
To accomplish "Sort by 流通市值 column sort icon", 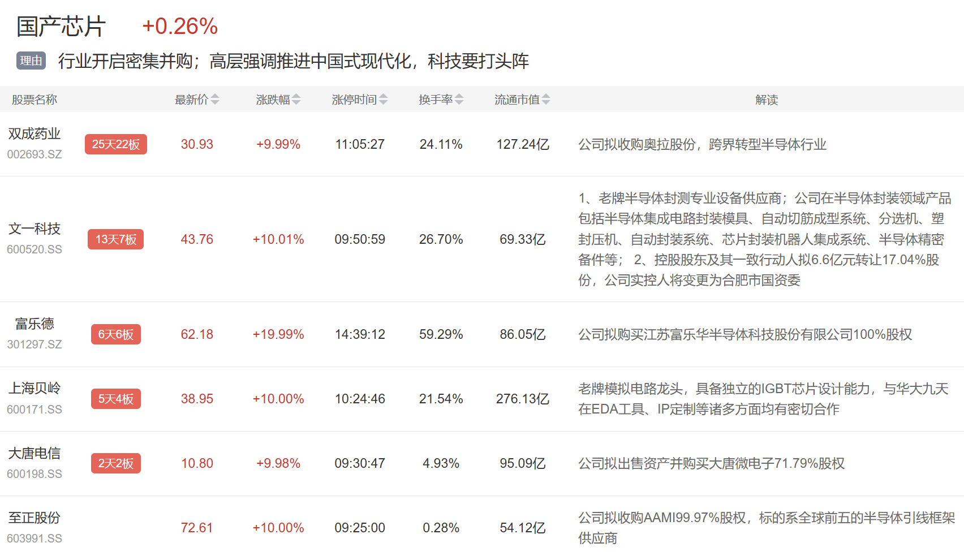I will pos(546,100).
